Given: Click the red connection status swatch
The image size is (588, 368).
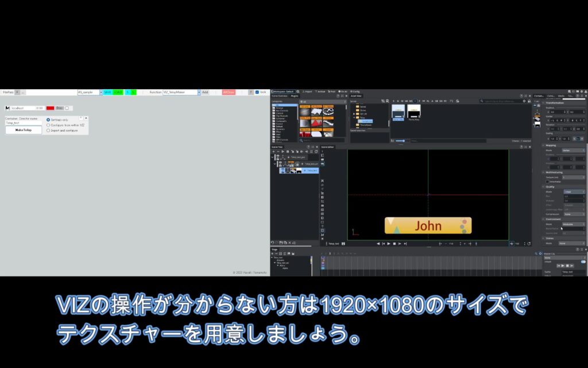Looking at the screenshot, I should click(51, 108).
